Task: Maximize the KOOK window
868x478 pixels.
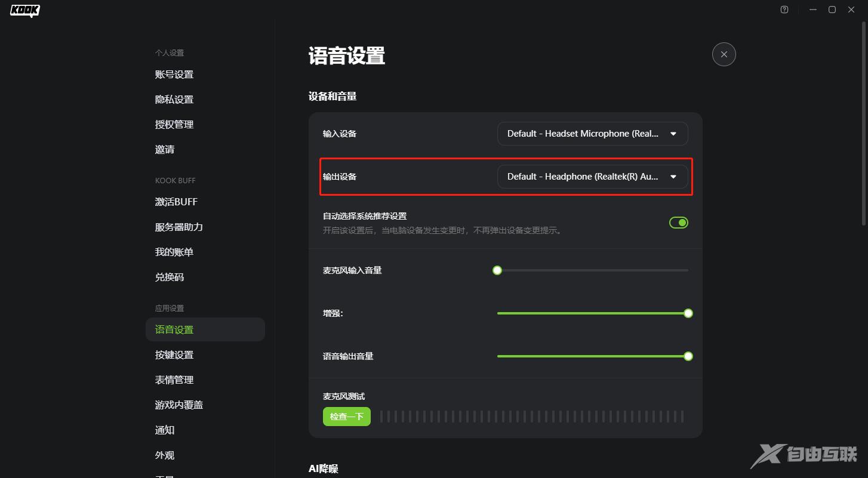Action: coord(832,10)
